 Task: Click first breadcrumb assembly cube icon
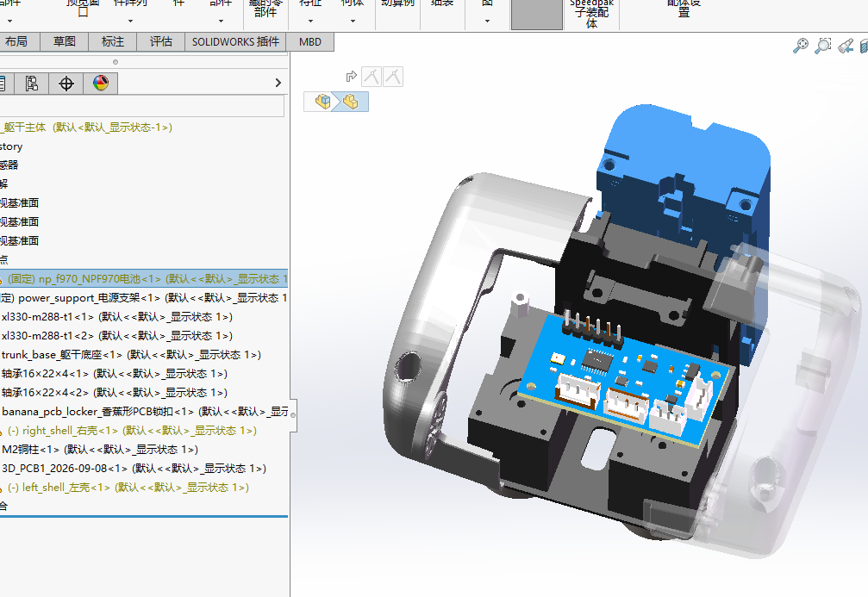322,102
